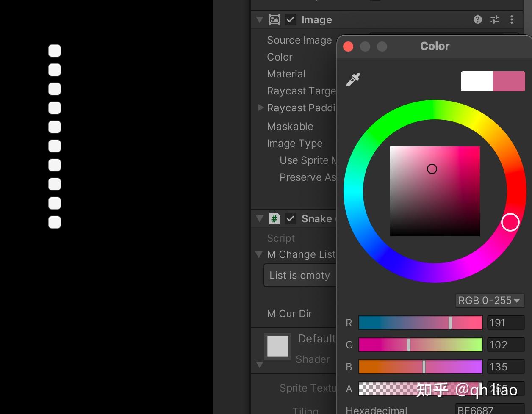Click the Snake script icon
The image size is (532, 414).
274,218
